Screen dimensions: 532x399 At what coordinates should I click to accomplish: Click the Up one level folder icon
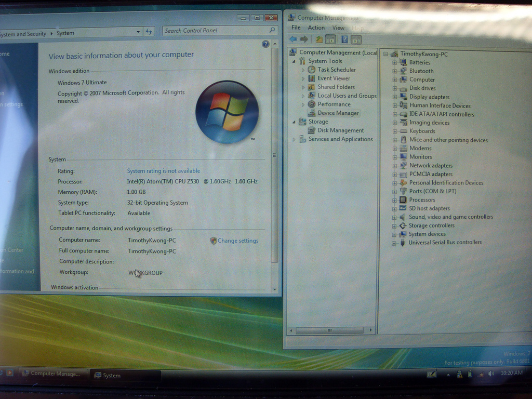coord(319,39)
